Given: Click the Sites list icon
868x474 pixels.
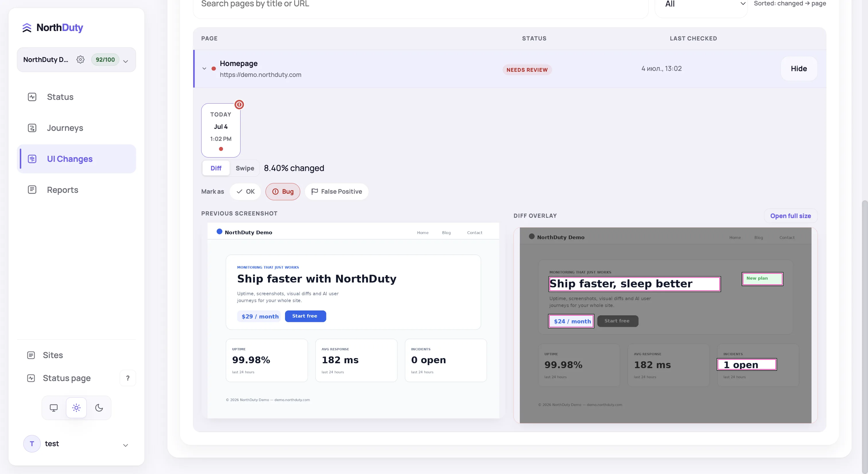Looking at the screenshot, I should pyautogui.click(x=31, y=355).
